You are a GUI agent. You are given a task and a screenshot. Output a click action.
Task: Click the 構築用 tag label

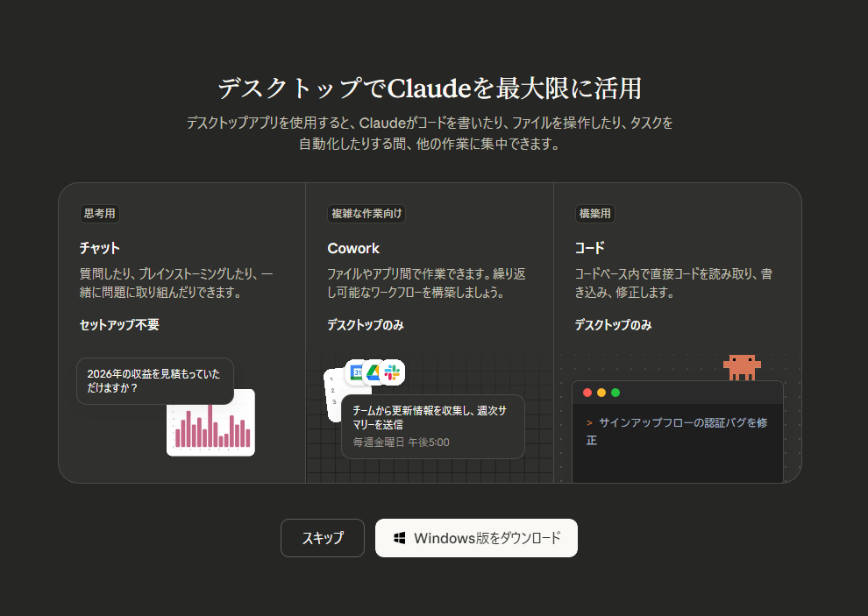[x=595, y=213]
